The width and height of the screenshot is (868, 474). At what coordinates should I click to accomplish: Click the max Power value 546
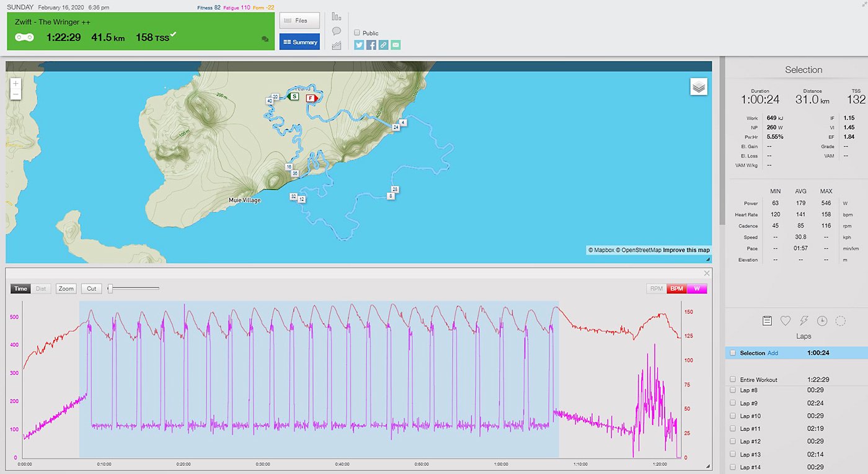click(x=826, y=203)
